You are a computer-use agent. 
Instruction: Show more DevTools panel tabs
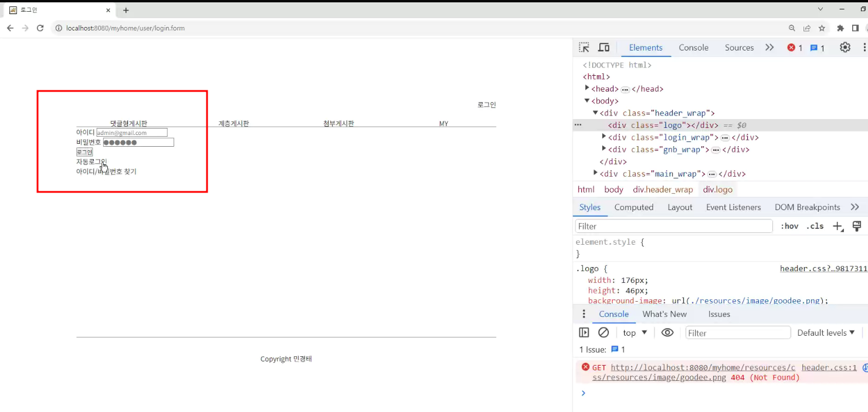[x=769, y=48]
